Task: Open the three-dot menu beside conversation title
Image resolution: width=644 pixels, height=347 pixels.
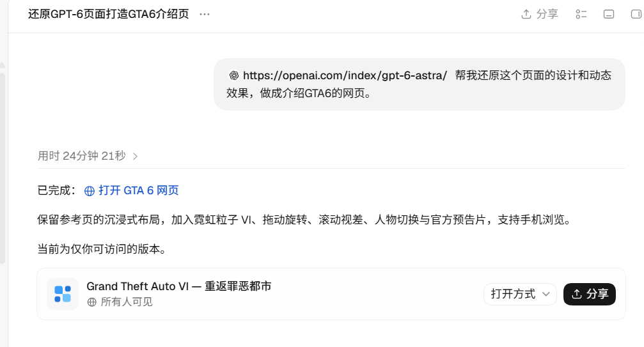Action: point(205,14)
